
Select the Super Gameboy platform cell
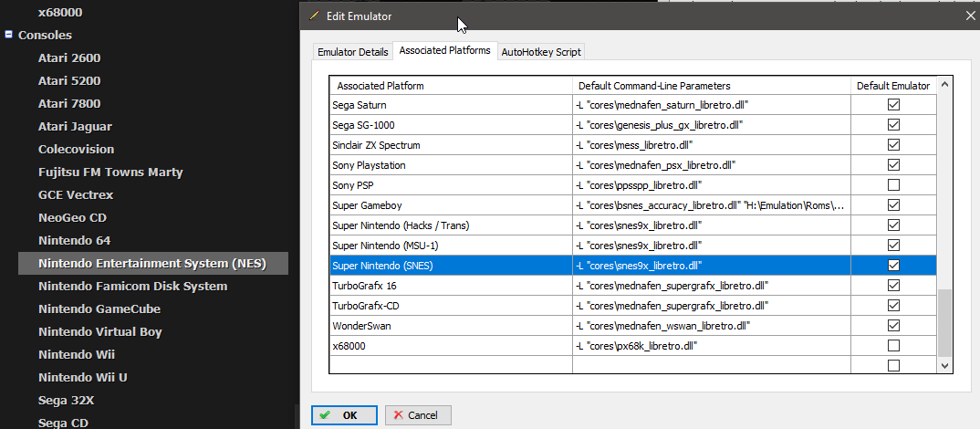(x=452, y=205)
